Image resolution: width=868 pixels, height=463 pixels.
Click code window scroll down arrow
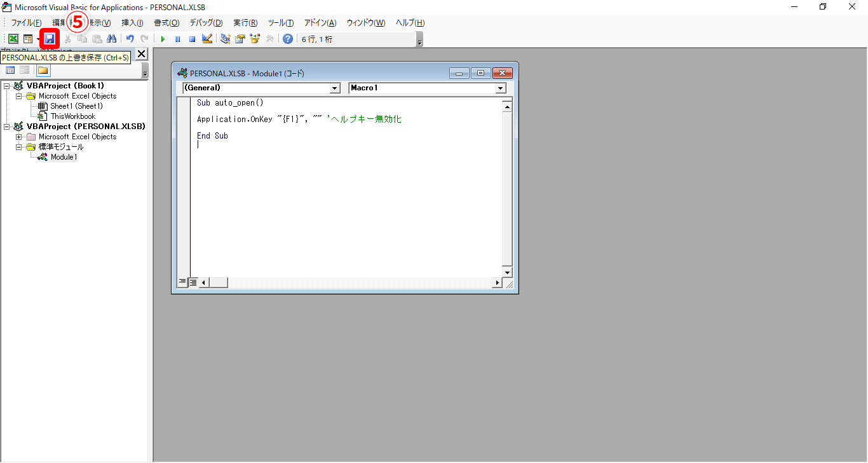point(507,272)
